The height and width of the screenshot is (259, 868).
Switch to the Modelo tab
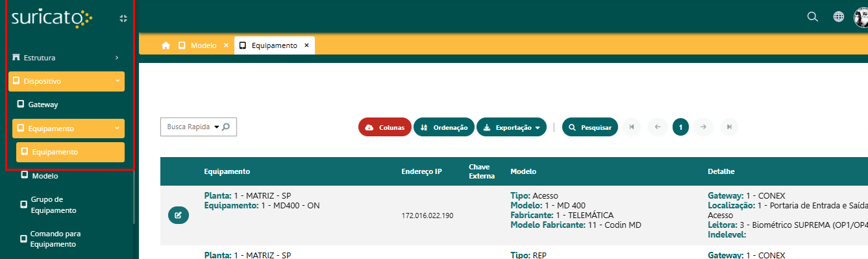pos(203,45)
